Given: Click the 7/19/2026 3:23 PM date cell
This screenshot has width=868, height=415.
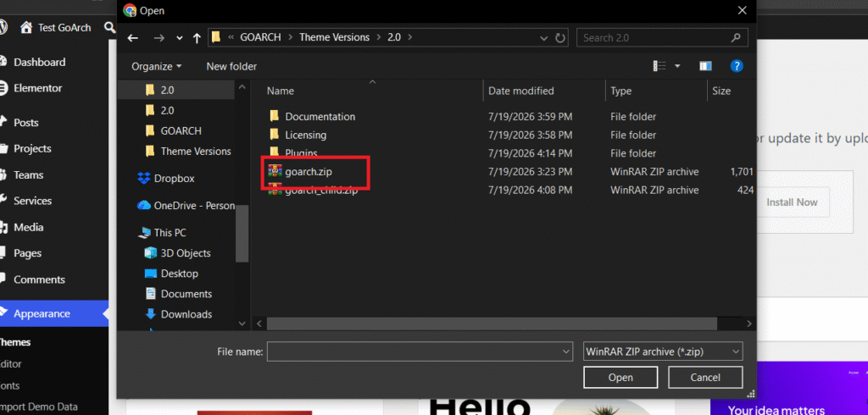Looking at the screenshot, I should [530, 172].
